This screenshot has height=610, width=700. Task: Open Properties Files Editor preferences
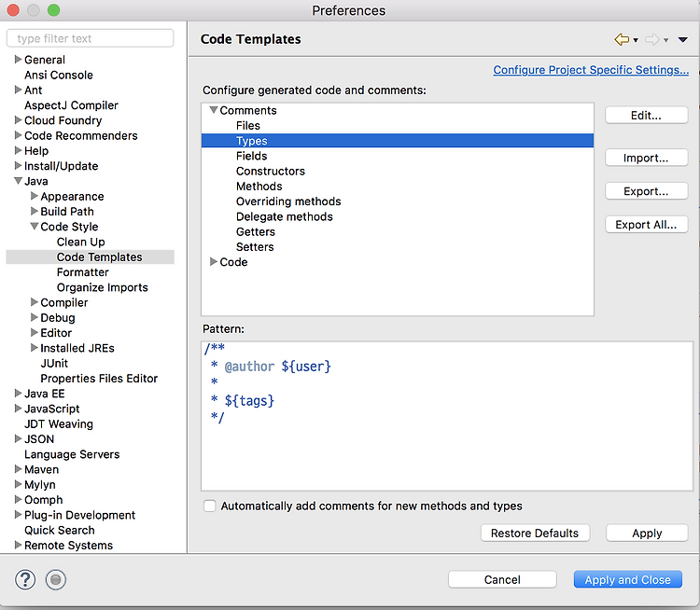(x=99, y=379)
